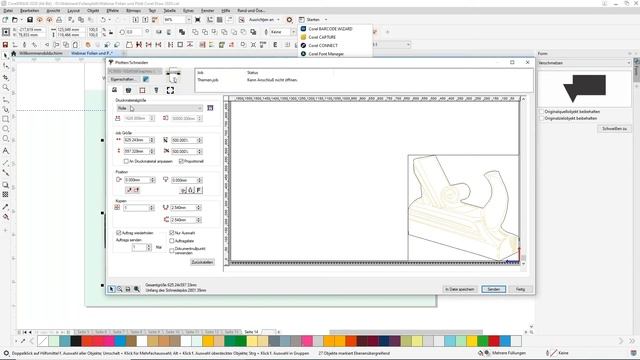640x360 pixels.
Task: Open the Verschmelzen dropdown in Form docker
Action: [x=584, y=63]
